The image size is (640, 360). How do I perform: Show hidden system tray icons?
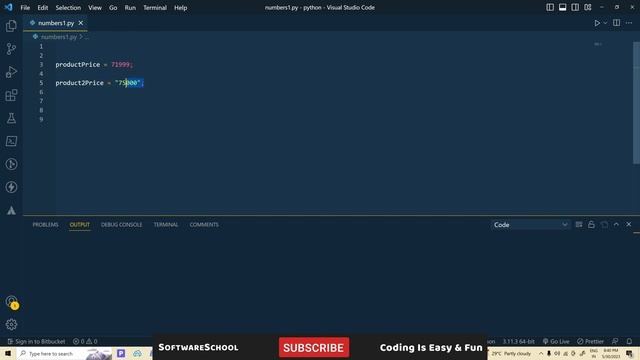pyautogui.click(x=541, y=353)
